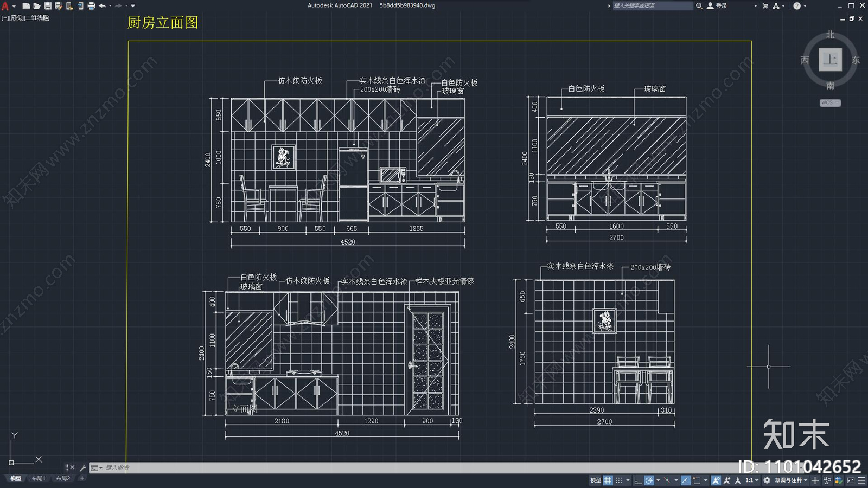Screen dimensions: 868x488
Task: Click recent commands icon in command line
Action: 96,467
